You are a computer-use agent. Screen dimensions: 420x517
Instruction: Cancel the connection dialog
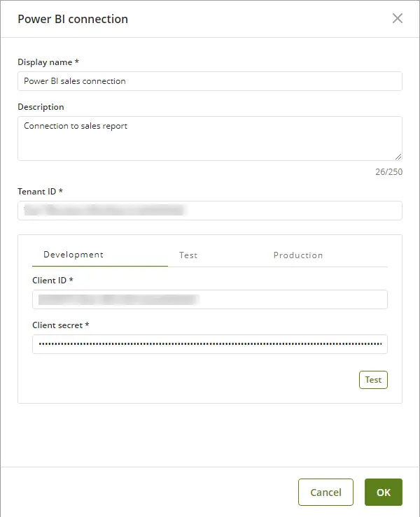[325, 493]
